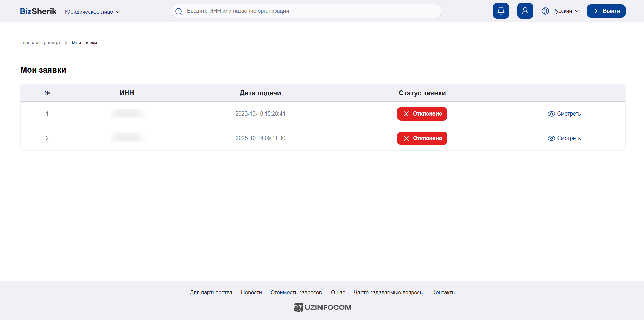Select Новости in the footer menu
The width and height of the screenshot is (644, 320).
(251, 292)
